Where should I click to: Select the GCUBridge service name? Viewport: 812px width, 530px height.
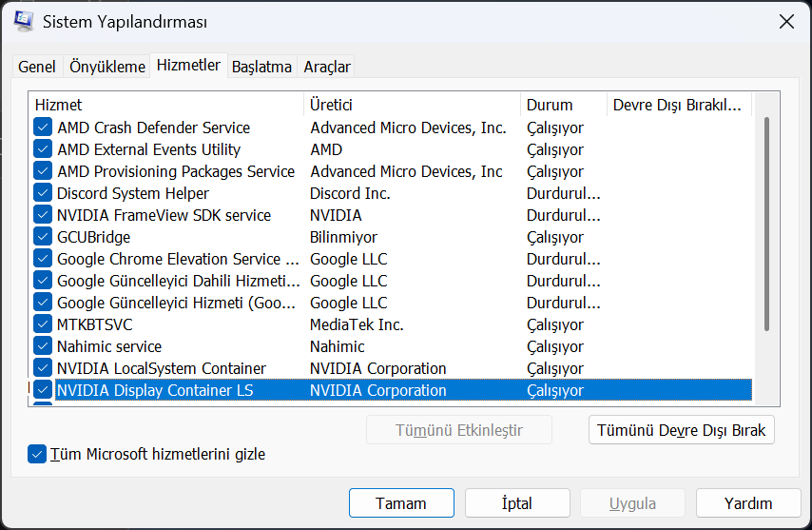[x=94, y=237]
